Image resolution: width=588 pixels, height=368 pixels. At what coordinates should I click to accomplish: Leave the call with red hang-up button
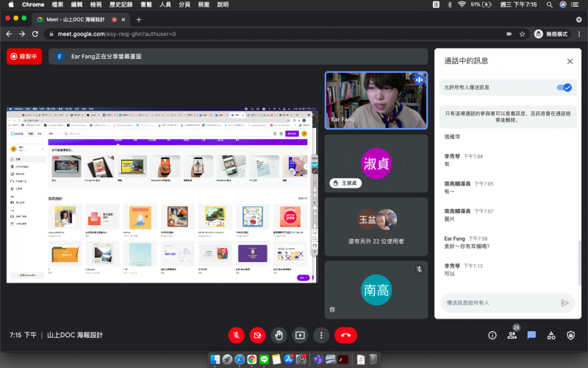click(x=345, y=336)
